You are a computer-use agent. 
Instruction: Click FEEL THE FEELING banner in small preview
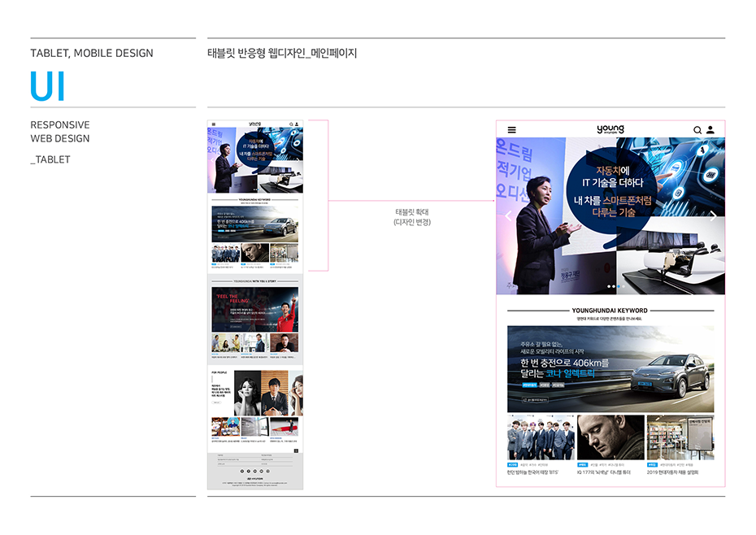coord(254,308)
